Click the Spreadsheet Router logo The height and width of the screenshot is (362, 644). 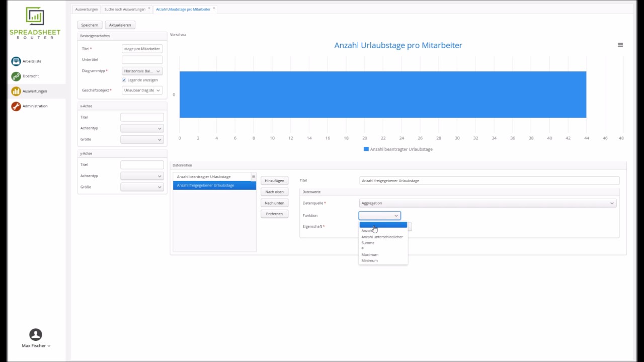click(35, 23)
